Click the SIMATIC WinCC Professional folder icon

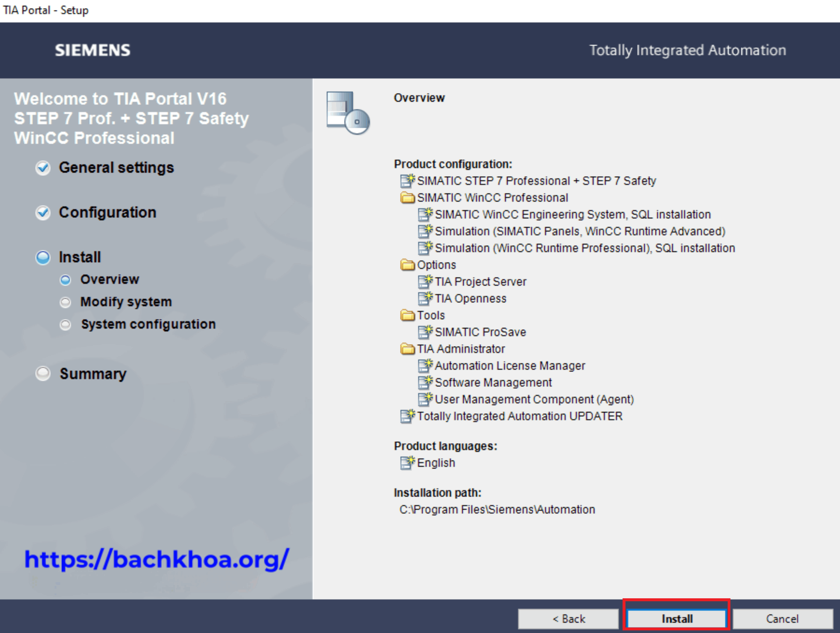pyautogui.click(x=407, y=197)
